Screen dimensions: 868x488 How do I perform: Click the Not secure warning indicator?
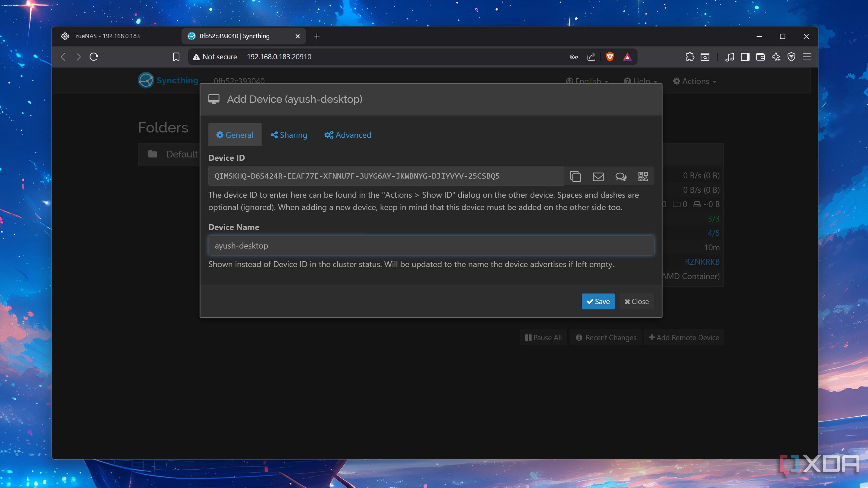215,57
